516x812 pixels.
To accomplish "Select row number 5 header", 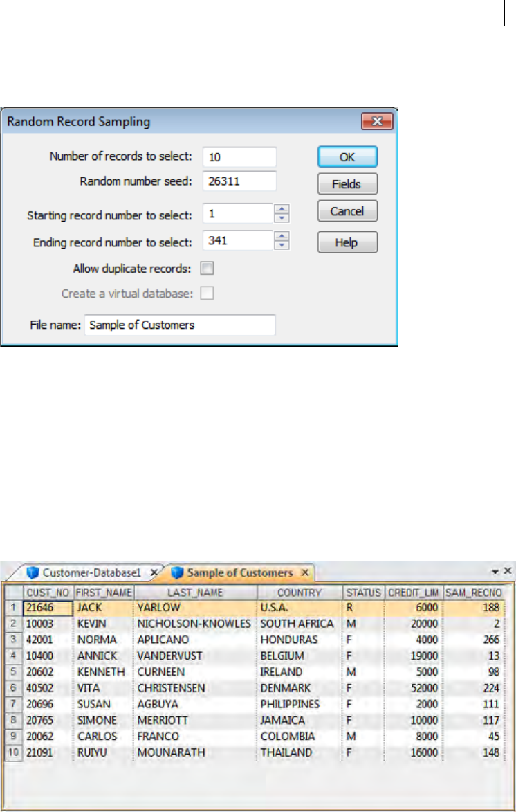I will (x=13, y=671).
